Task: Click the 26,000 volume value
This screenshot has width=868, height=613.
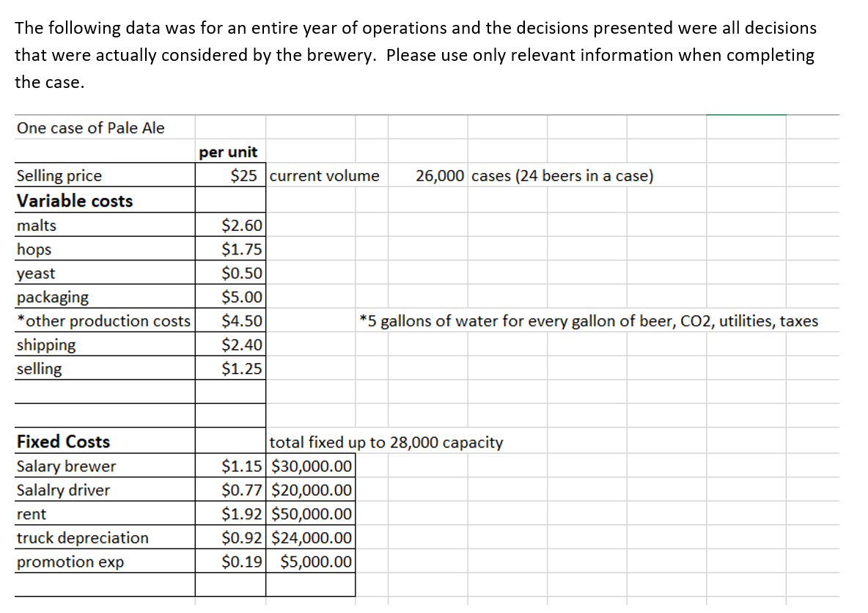Action: [440, 175]
